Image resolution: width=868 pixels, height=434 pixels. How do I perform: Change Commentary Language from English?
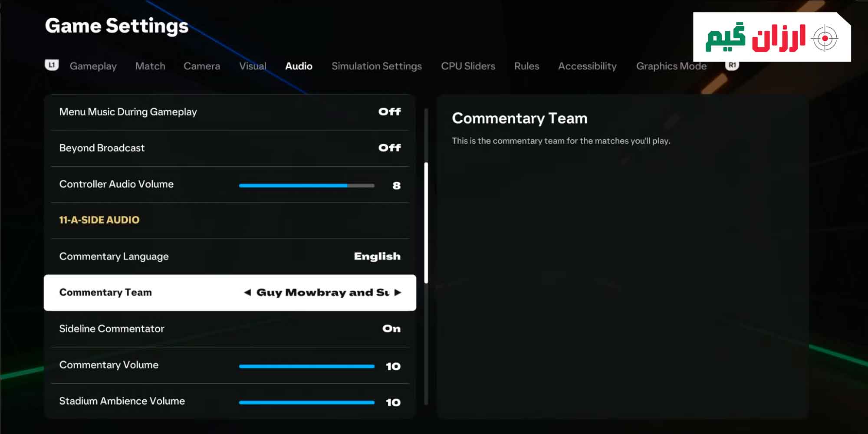click(377, 256)
